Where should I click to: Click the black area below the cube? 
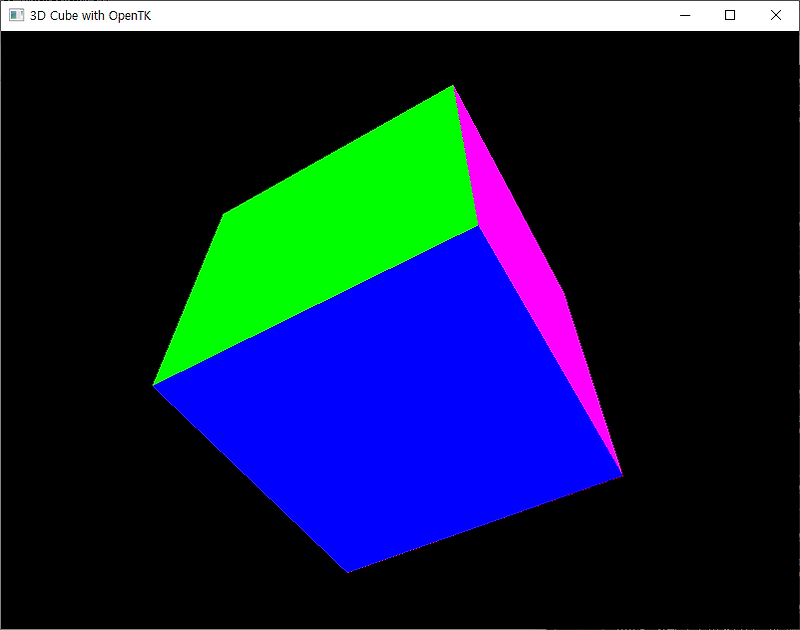[400, 605]
